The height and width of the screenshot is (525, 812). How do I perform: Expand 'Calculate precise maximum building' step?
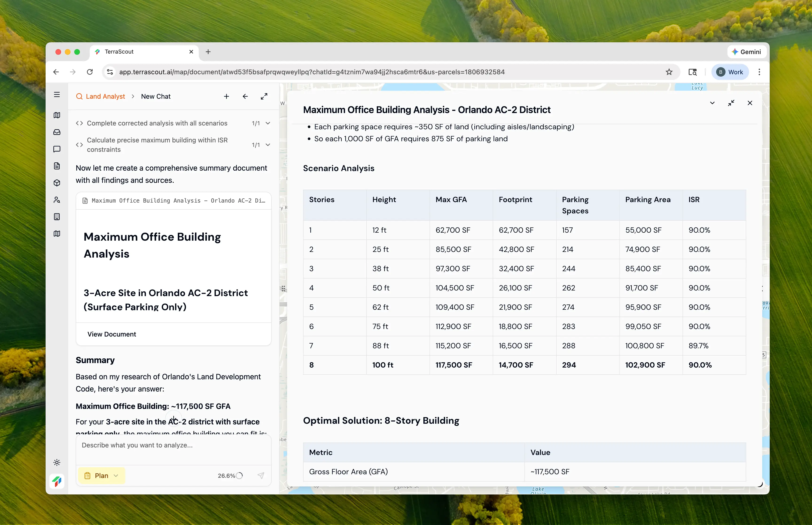tap(268, 145)
